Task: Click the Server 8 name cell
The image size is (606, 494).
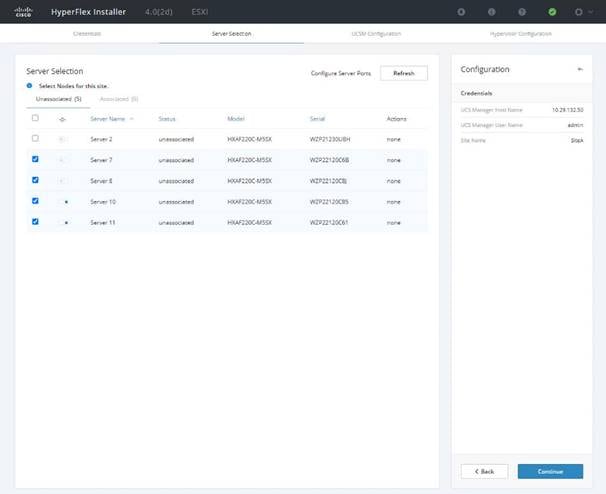Action: 101,181
